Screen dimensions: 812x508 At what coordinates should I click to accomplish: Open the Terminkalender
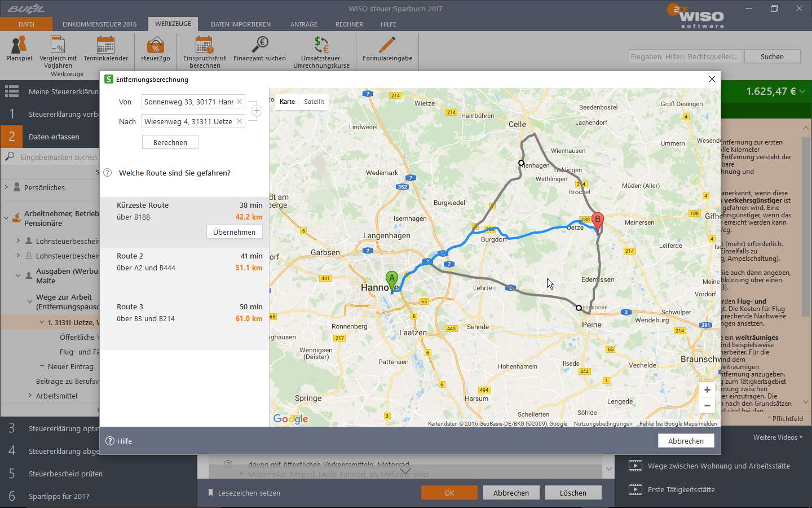pos(105,49)
